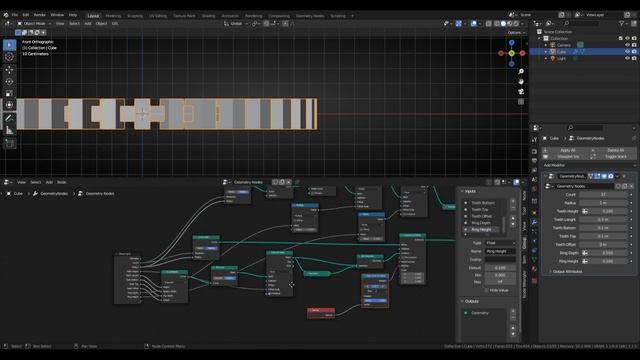The width and height of the screenshot is (640, 360).
Task: Toggle Camera visibility eye in outliner
Action: (627, 45)
